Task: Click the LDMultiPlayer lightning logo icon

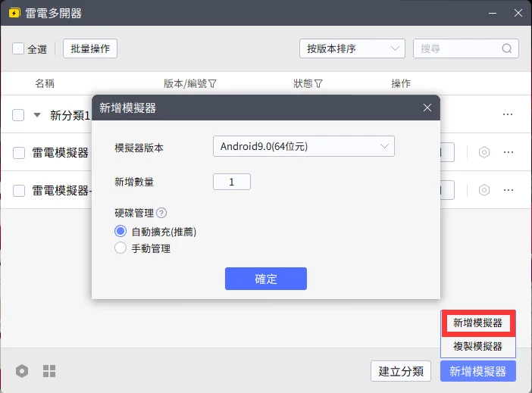Action: pyautogui.click(x=14, y=13)
